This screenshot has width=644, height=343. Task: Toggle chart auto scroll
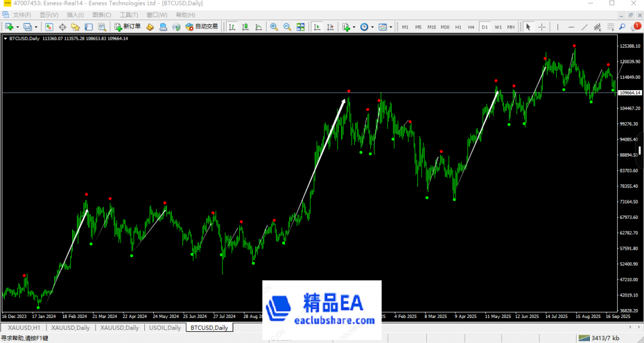(x=317, y=27)
